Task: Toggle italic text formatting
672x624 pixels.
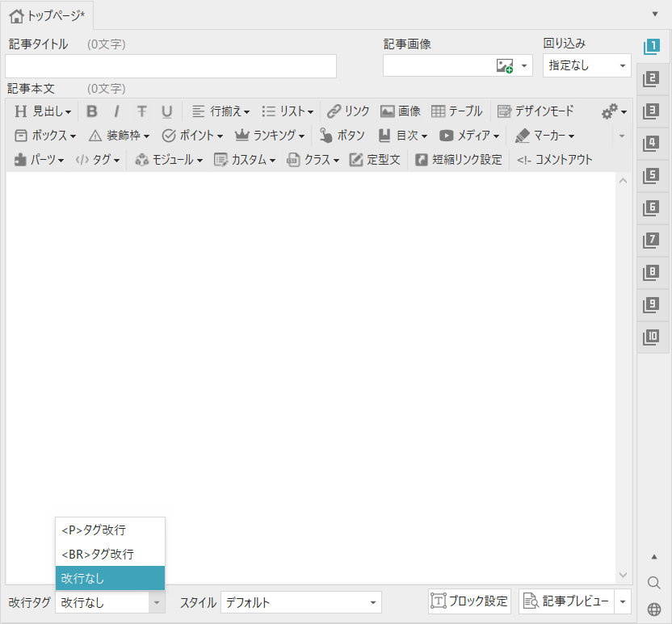Action: click(x=116, y=111)
